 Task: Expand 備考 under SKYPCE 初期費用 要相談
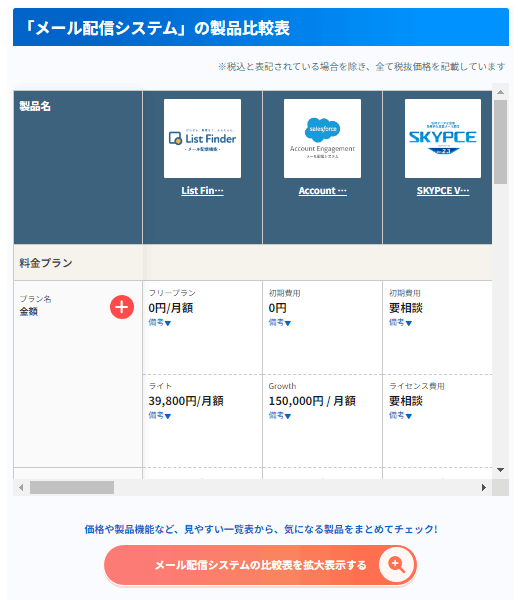pyautogui.click(x=400, y=323)
